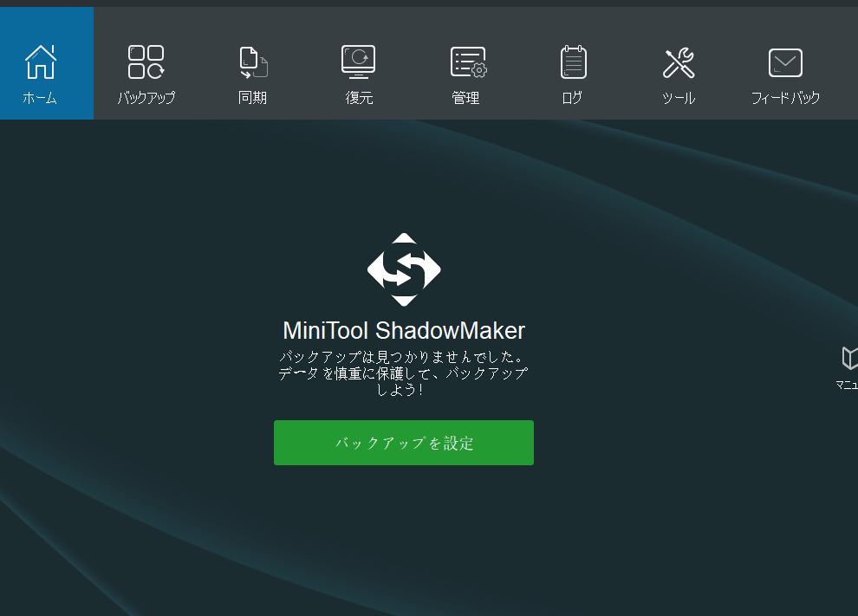858x616 pixels.
Task: Click the MiniTool ShadowMaker title text
Action: 404,330
